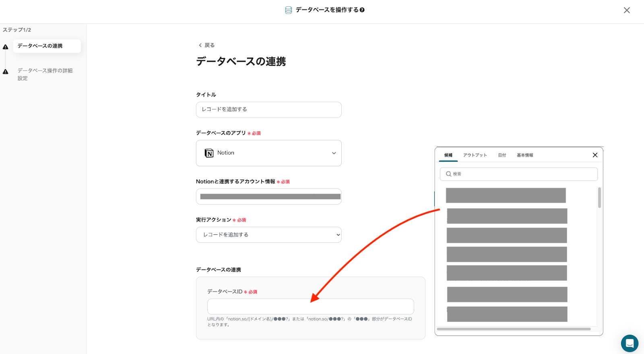Click the help question mark icon
644x354 pixels.
tap(362, 10)
